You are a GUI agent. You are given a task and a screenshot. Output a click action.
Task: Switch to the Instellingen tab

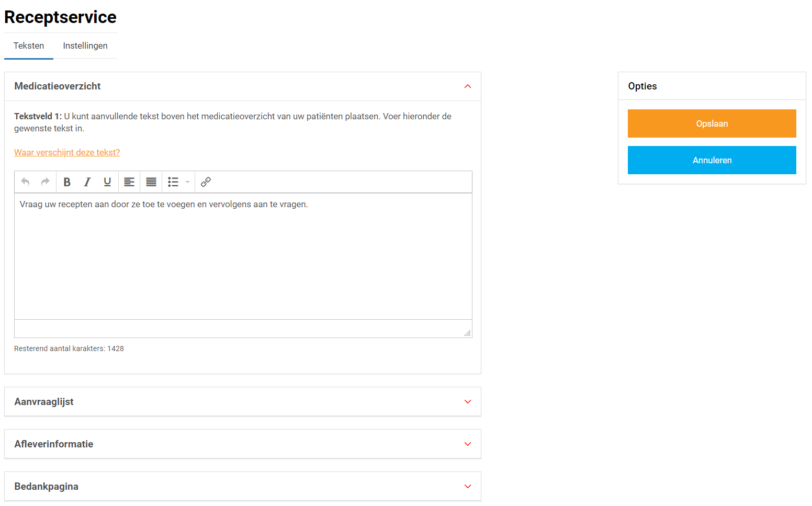(85, 46)
